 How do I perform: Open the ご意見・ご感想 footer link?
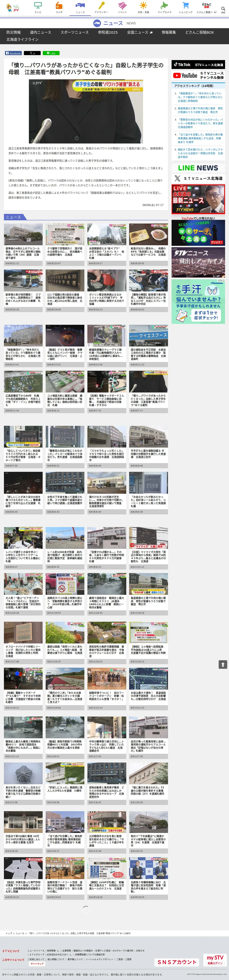(x=124, y=959)
